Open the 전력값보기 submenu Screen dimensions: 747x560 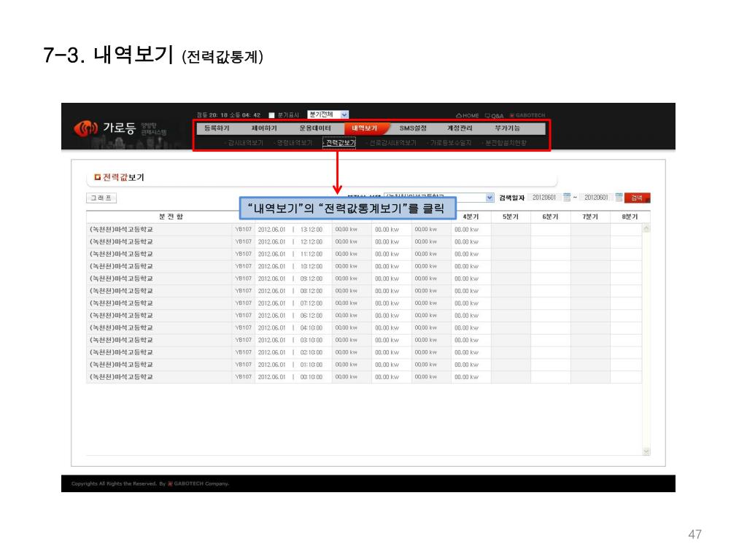point(339,143)
